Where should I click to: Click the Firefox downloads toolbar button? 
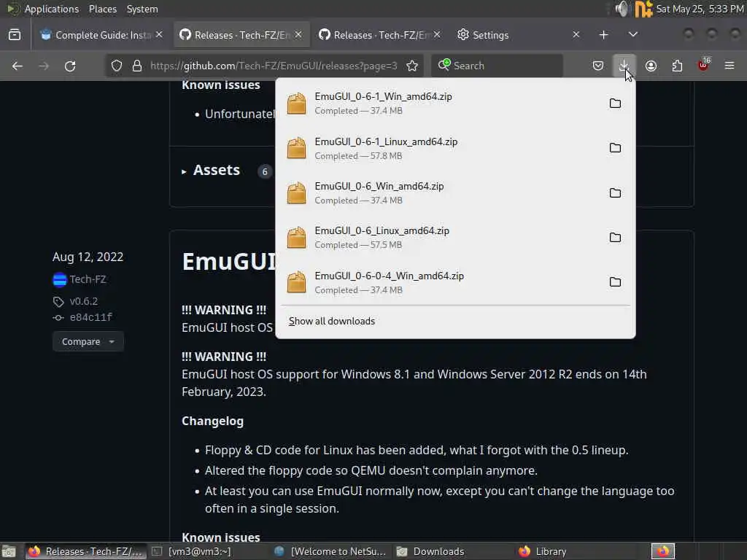click(624, 66)
